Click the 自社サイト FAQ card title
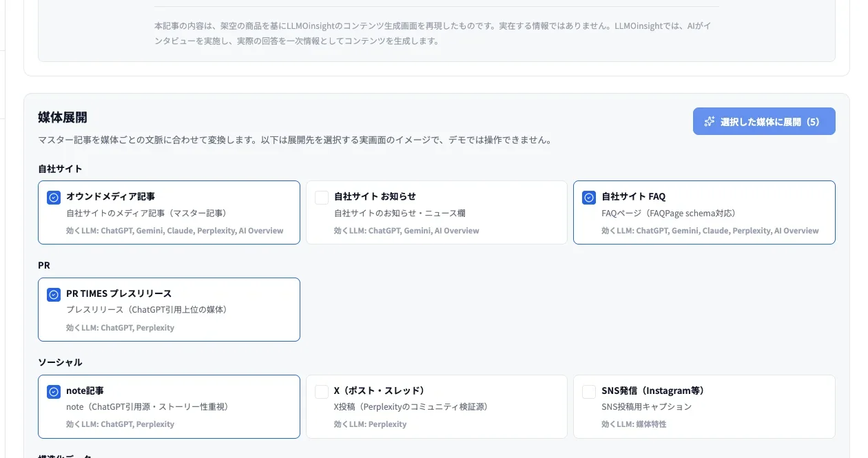This screenshot has height=458, width=868. click(x=633, y=196)
